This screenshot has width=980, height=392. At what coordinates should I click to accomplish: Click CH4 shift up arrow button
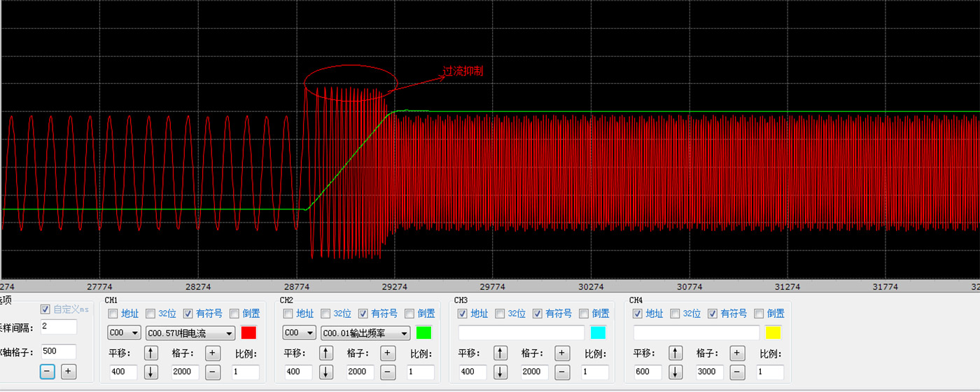pyautogui.click(x=675, y=353)
